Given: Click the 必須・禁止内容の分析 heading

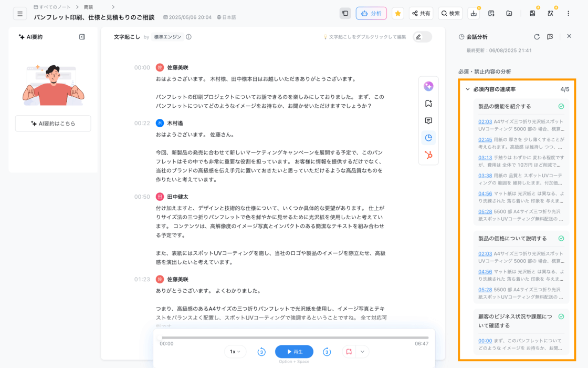Looking at the screenshot, I should pos(485,71).
